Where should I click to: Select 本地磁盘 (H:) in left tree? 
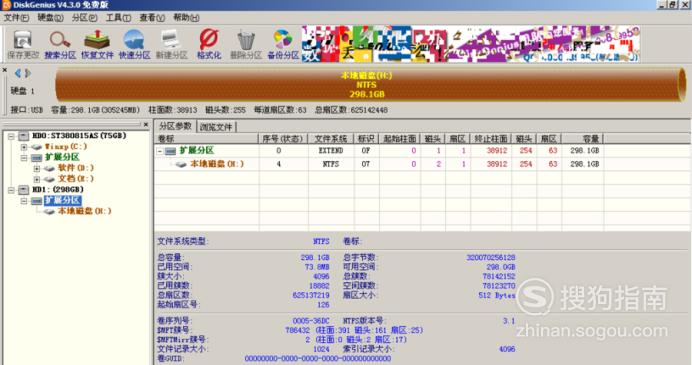84,211
